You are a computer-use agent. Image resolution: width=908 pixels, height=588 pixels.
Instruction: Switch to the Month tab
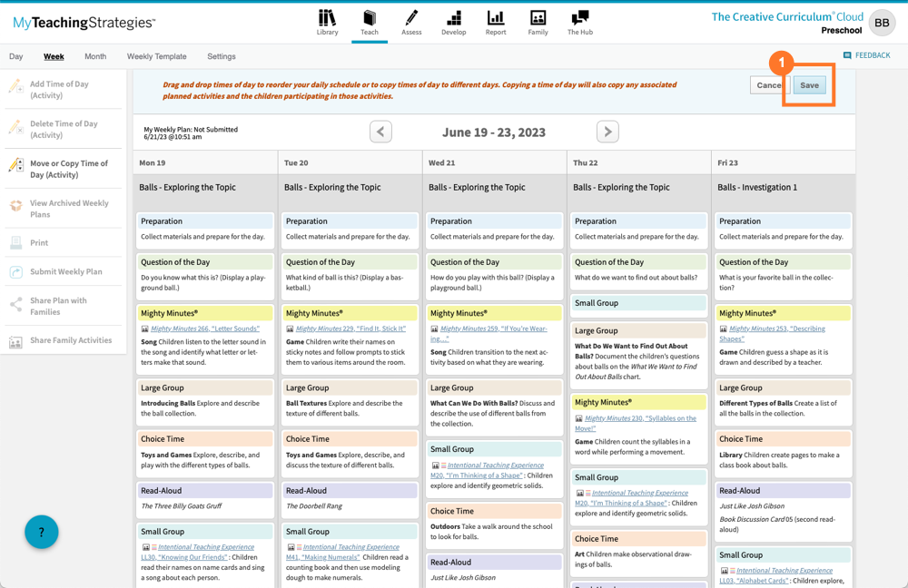94,56
